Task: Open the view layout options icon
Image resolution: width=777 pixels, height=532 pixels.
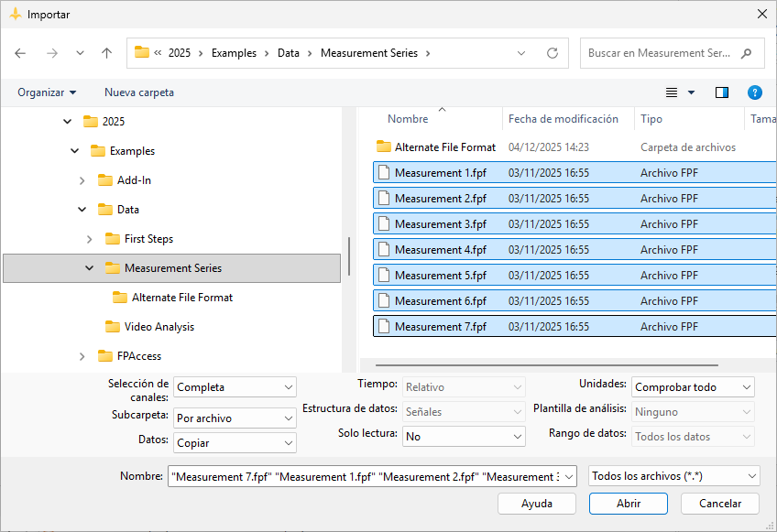Action: point(672,92)
